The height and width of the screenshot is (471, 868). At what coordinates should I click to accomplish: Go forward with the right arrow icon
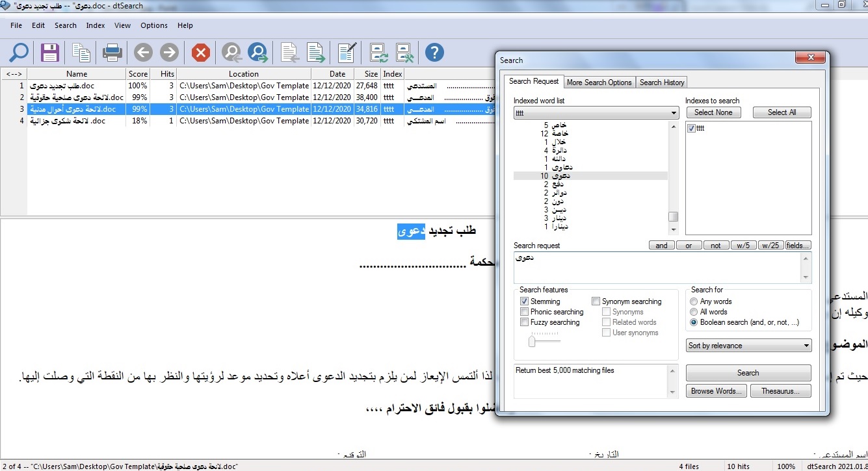[x=169, y=52]
